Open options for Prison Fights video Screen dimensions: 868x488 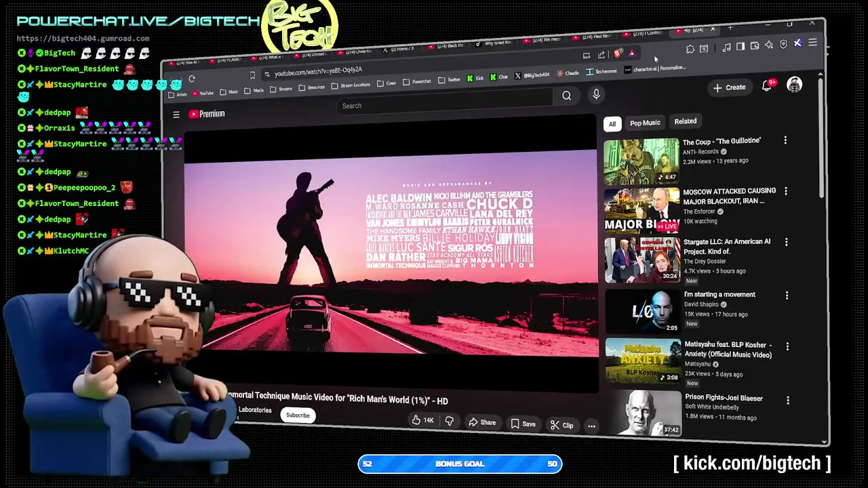[788, 401]
